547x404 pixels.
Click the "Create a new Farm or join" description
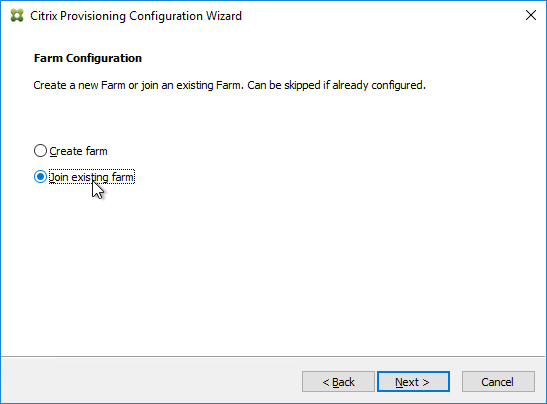pos(230,85)
